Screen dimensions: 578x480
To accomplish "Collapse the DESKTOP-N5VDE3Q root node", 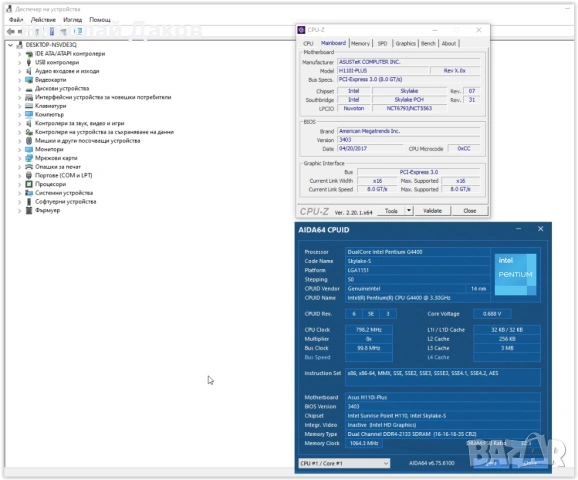I will 10,45.
